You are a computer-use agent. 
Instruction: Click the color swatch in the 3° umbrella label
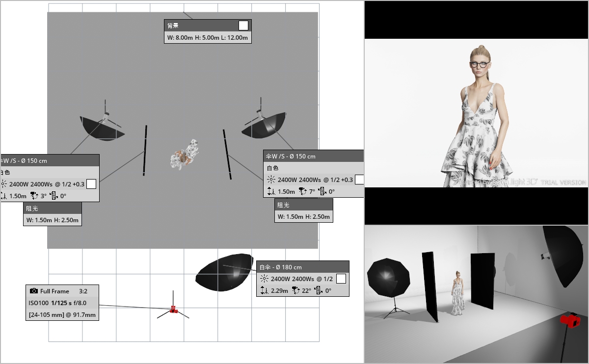pos(91,184)
